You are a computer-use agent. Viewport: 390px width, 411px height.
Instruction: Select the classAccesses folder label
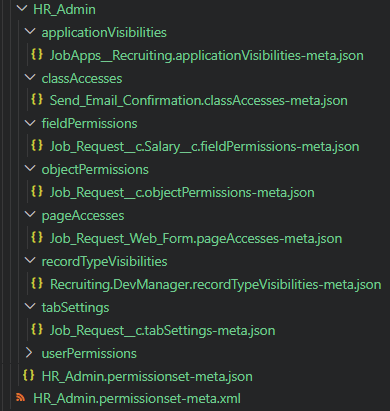(82, 79)
